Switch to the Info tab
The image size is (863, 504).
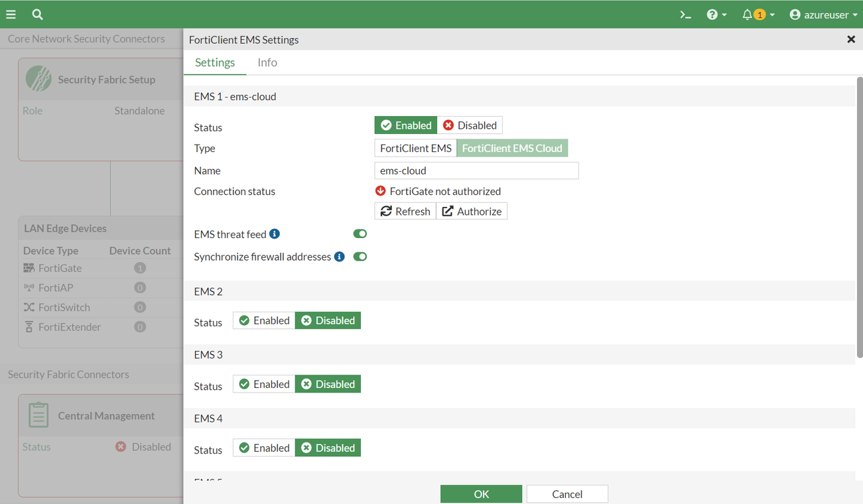click(x=267, y=62)
